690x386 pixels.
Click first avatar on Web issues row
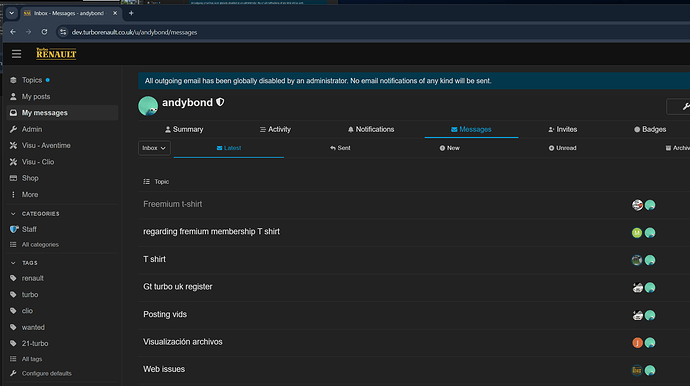point(637,371)
